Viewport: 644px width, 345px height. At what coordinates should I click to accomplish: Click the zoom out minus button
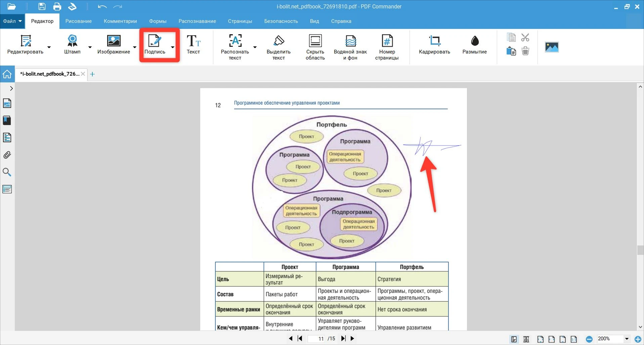click(x=589, y=339)
